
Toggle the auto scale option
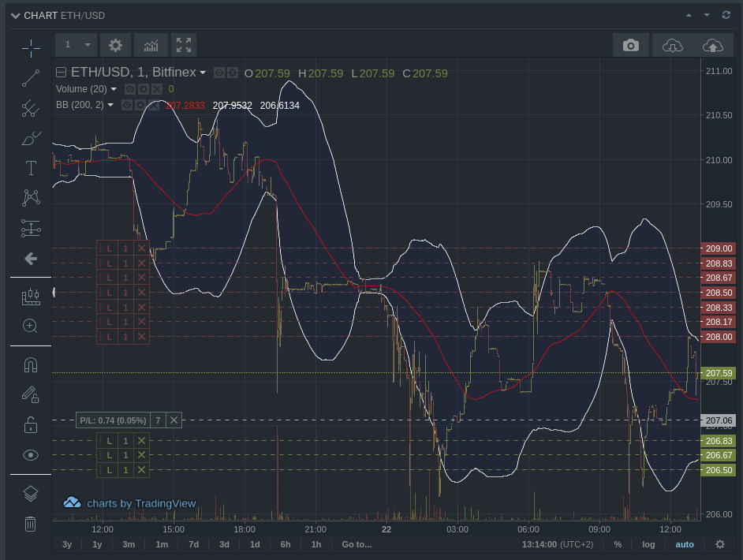coord(685,544)
